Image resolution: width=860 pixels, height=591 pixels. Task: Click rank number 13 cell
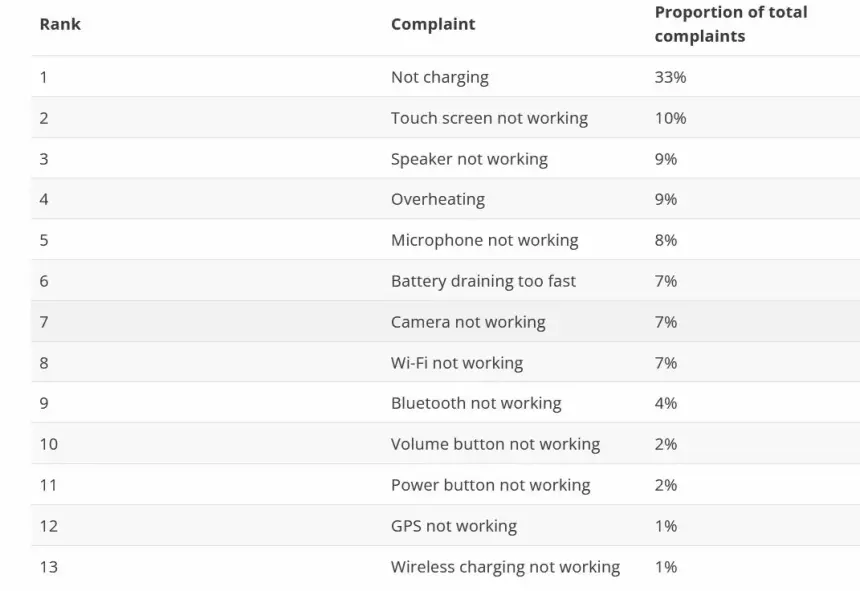coord(49,567)
